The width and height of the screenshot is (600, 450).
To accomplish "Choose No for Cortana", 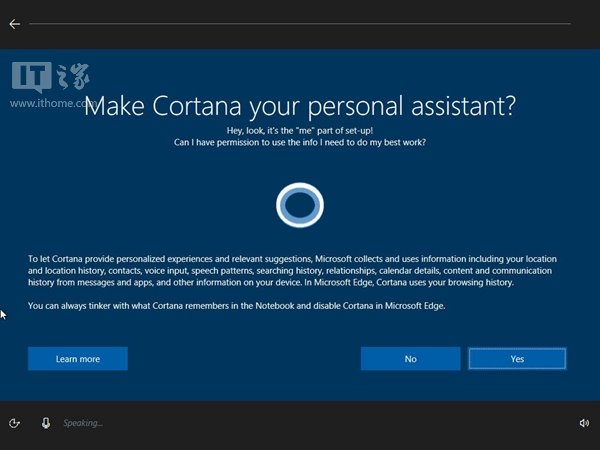I will 411,359.
